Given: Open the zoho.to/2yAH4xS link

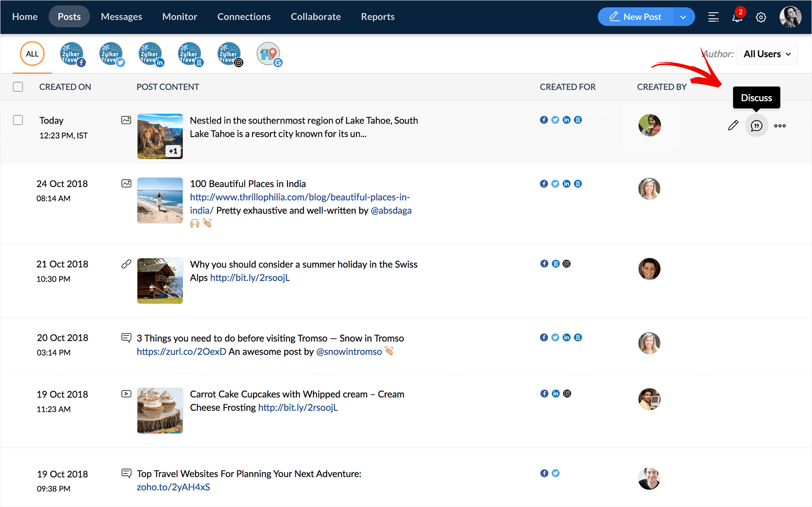Looking at the screenshot, I should tap(173, 487).
